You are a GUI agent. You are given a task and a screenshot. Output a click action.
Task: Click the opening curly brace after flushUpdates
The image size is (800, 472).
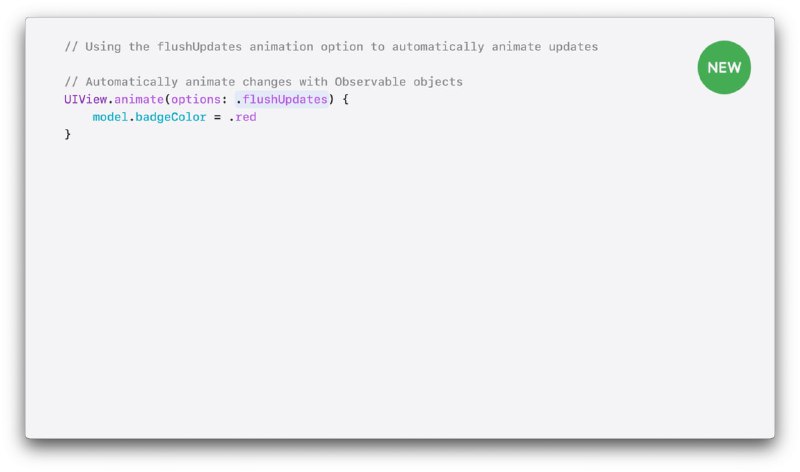(345, 99)
